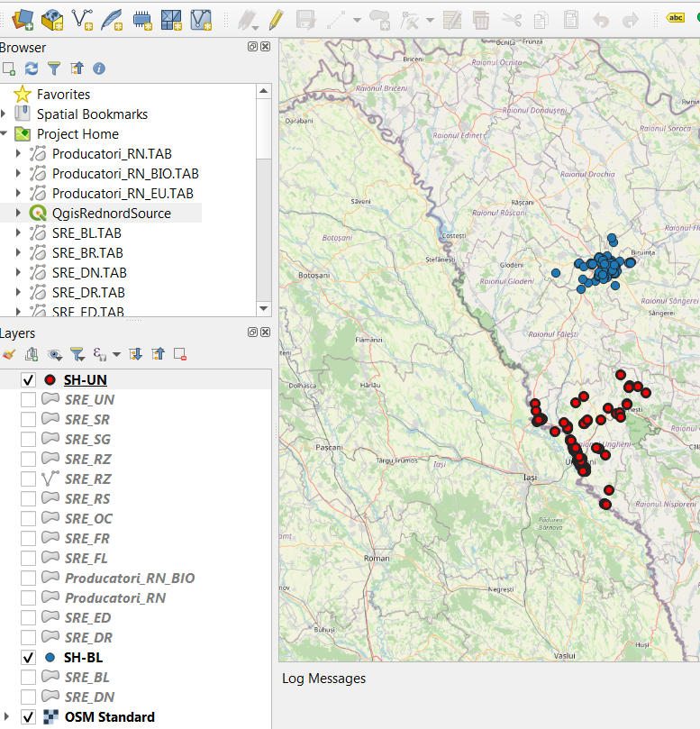
Task: Click Refresh icon in Browser panel
Action: click(x=32, y=68)
